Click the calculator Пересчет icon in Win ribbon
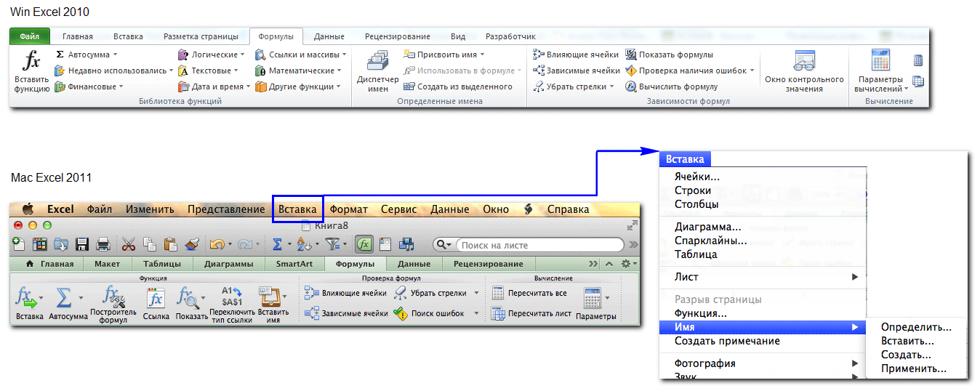The height and width of the screenshot is (391, 980). [918, 60]
